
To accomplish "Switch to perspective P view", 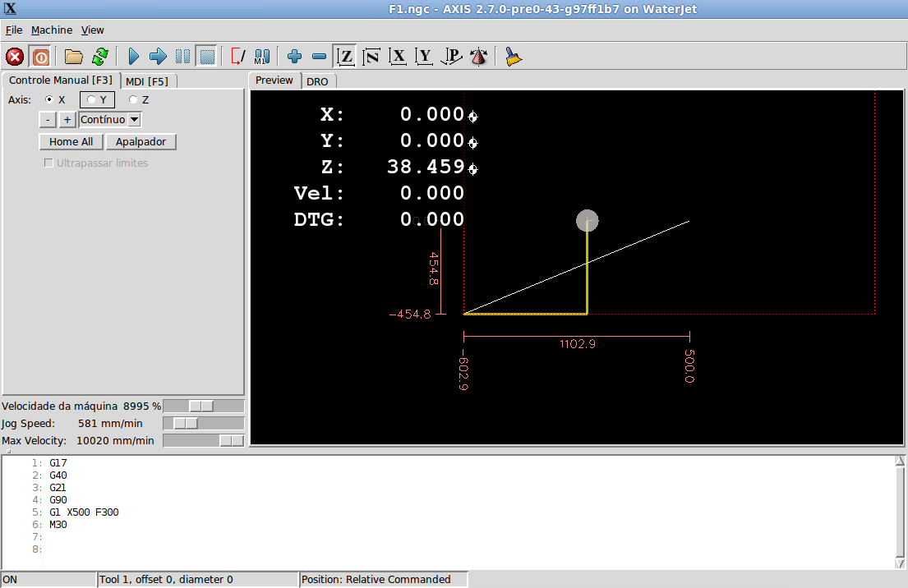I will tap(452, 57).
